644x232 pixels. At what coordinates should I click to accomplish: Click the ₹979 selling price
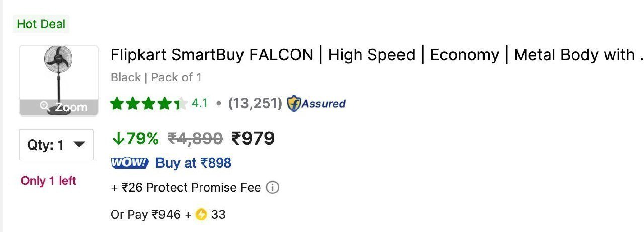pyautogui.click(x=253, y=138)
